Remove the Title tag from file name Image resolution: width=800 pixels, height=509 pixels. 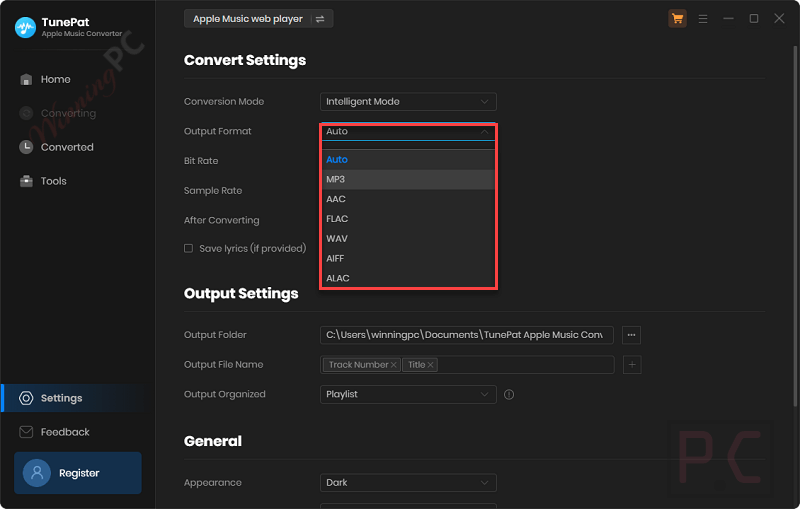point(430,365)
